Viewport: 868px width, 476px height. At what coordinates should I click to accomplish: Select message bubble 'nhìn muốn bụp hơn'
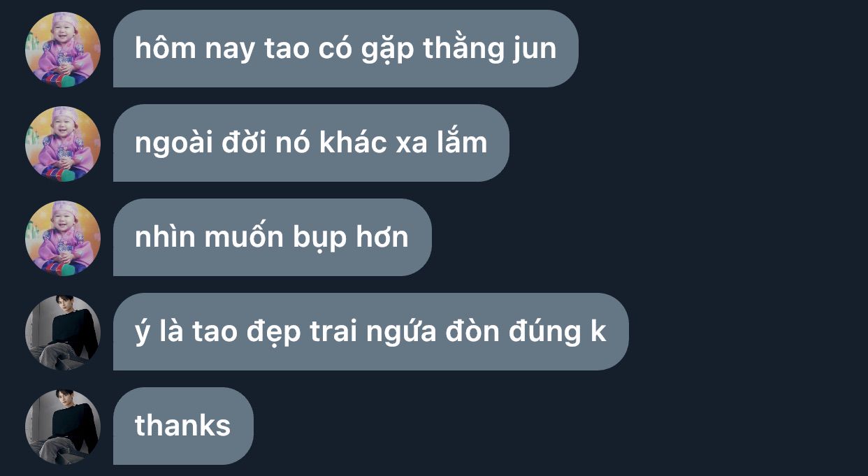tap(273, 238)
